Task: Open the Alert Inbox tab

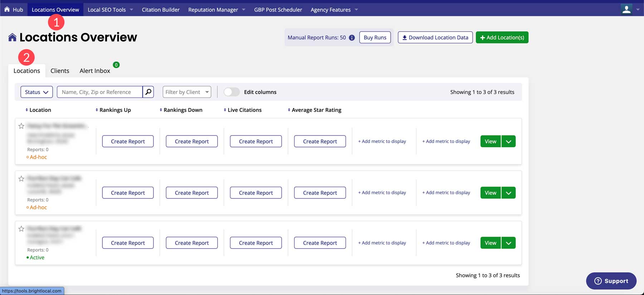Action: tap(95, 71)
